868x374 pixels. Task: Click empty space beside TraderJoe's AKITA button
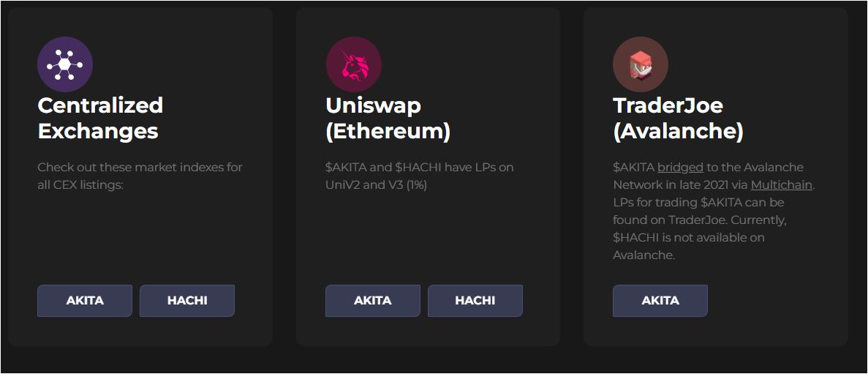tap(775, 301)
